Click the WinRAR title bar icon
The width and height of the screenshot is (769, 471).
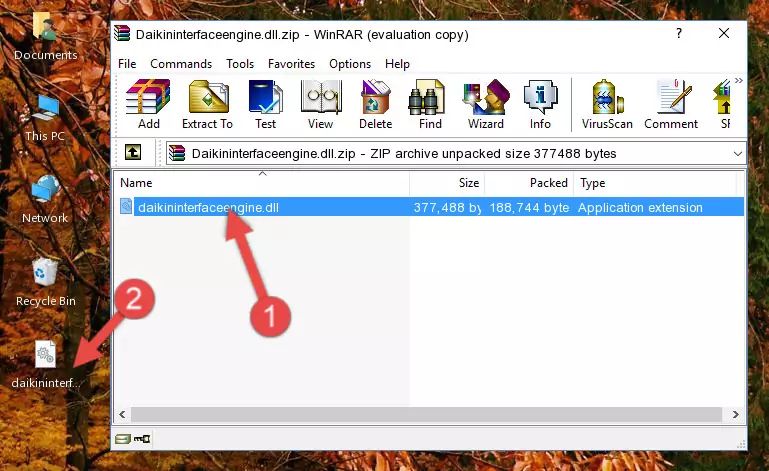[x=122, y=34]
